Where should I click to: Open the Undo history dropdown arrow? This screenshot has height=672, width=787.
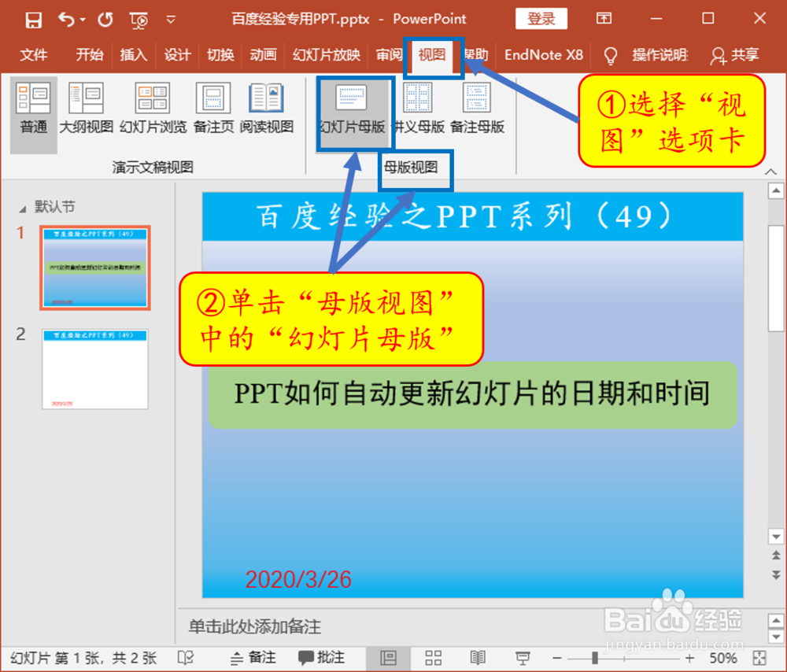tap(83, 20)
